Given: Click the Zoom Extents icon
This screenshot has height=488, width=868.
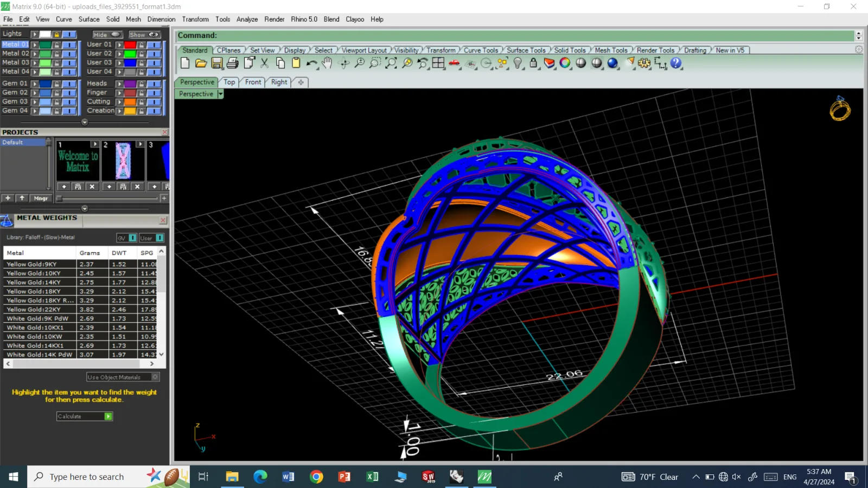Looking at the screenshot, I should (x=391, y=63).
